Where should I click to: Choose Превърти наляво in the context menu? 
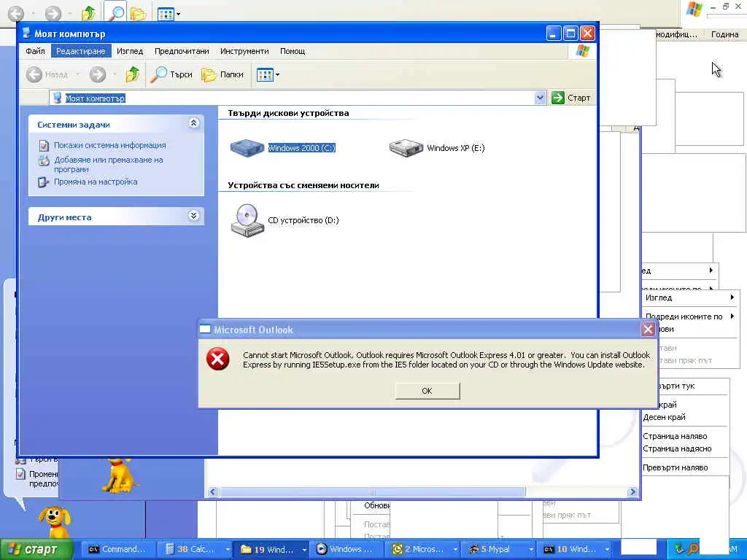coord(675,467)
